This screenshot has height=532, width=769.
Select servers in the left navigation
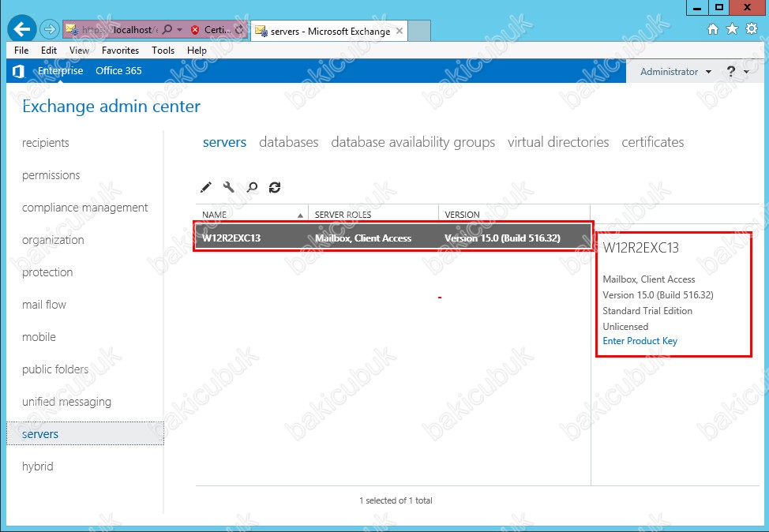coord(84,433)
